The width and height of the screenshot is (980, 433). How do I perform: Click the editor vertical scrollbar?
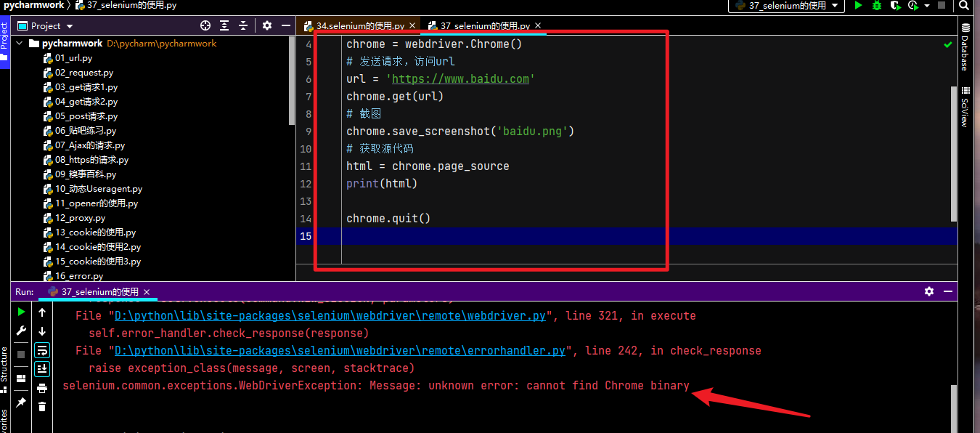tap(954, 154)
